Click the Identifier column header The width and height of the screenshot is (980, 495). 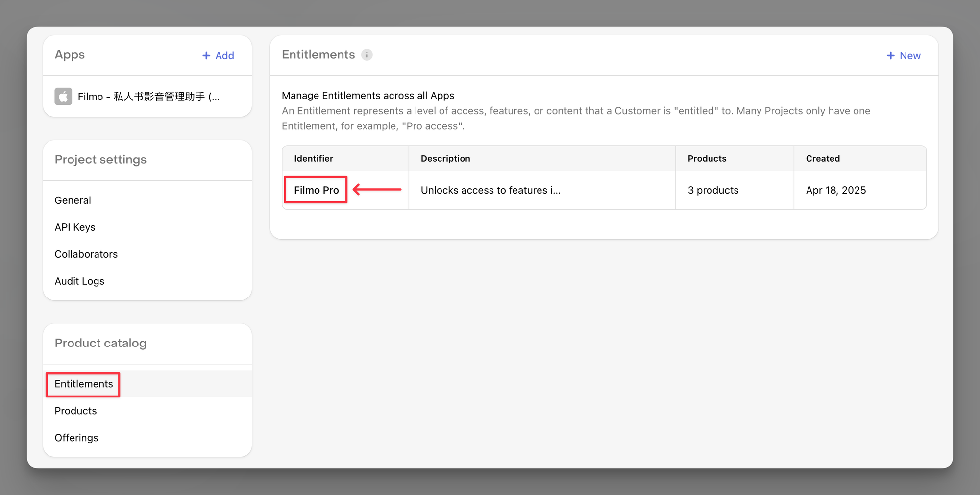pyautogui.click(x=314, y=159)
